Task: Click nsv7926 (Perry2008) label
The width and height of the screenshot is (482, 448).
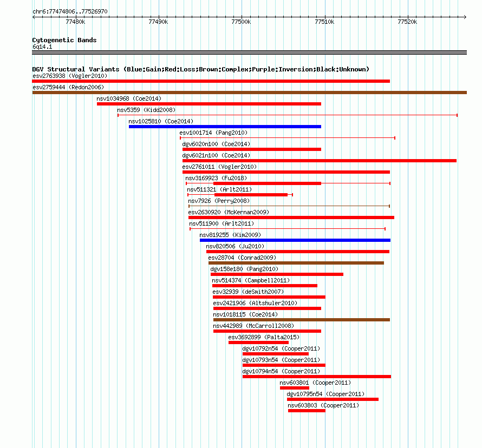Action: coord(219,201)
